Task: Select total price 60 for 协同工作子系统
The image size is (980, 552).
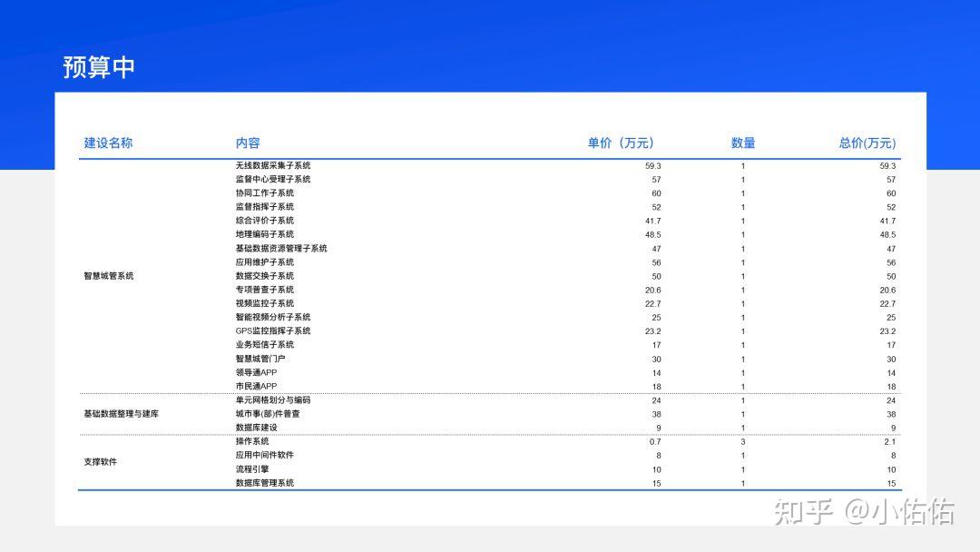Action: [891, 193]
